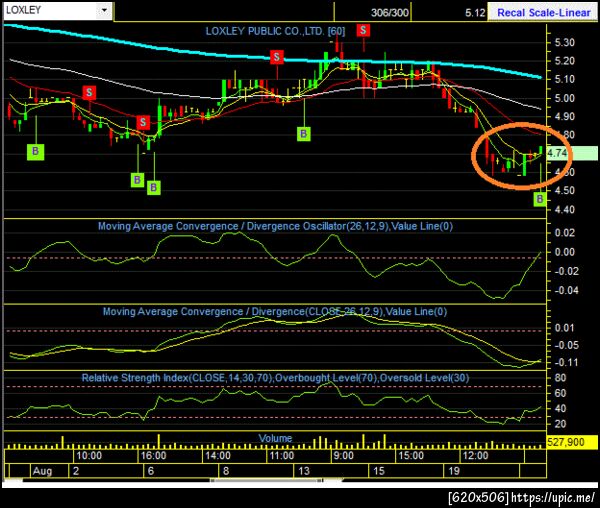Click the Moving Average Convergence / Divergence(CLOSE) title

tap(275, 312)
